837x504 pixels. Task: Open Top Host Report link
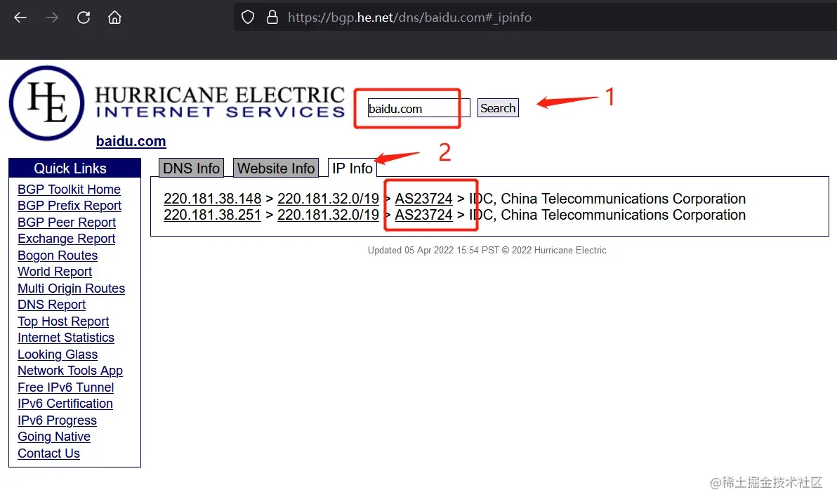click(63, 321)
